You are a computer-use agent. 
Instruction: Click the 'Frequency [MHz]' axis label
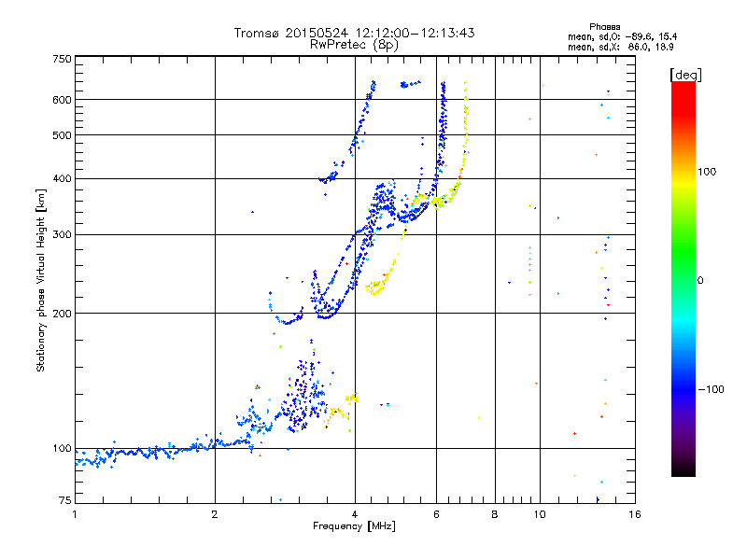pyautogui.click(x=354, y=526)
